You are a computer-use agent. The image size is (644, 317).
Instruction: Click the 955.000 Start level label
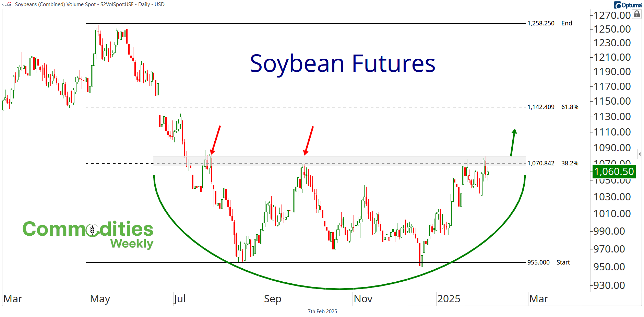[x=548, y=262]
